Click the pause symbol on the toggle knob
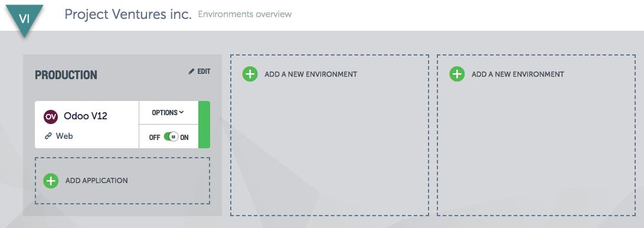The height and width of the screenshot is (228, 644). point(174,137)
